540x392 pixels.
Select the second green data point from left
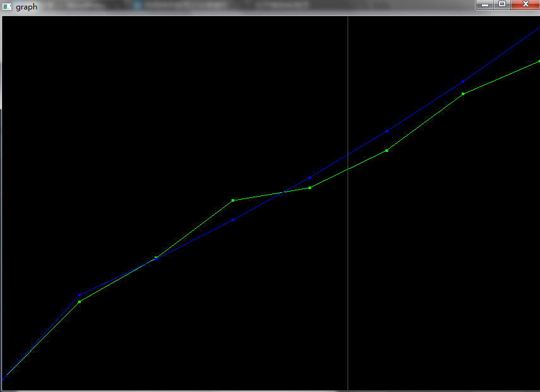pyautogui.click(x=79, y=302)
